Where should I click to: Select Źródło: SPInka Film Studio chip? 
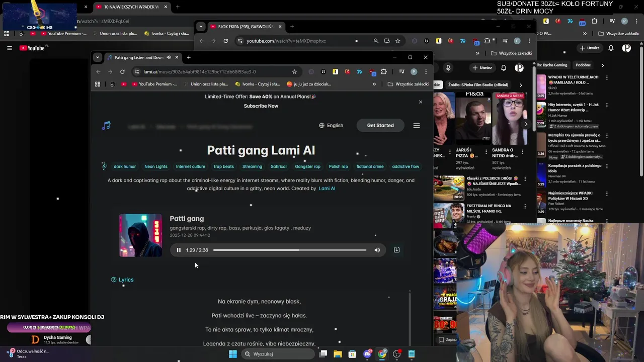pos(477,84)
